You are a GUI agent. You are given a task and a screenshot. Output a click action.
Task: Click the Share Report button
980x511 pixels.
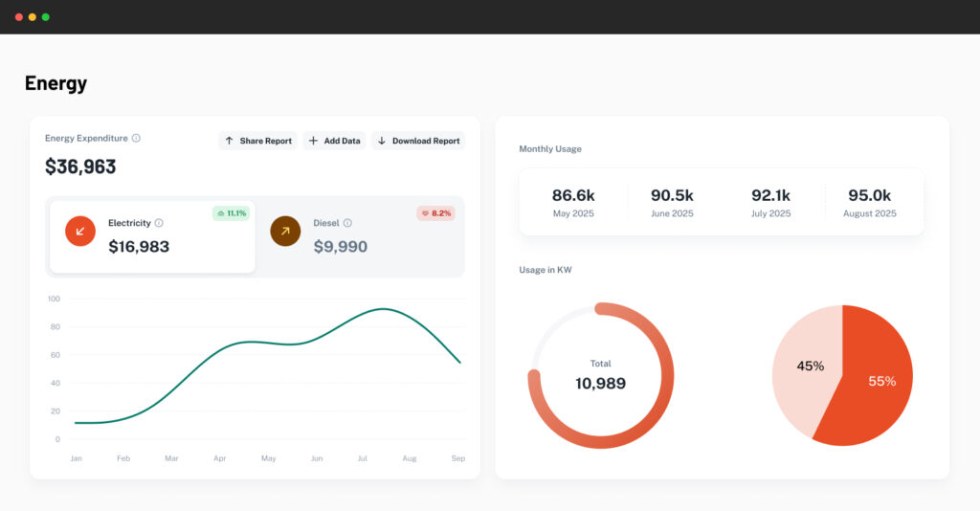(x=257, y=141)
